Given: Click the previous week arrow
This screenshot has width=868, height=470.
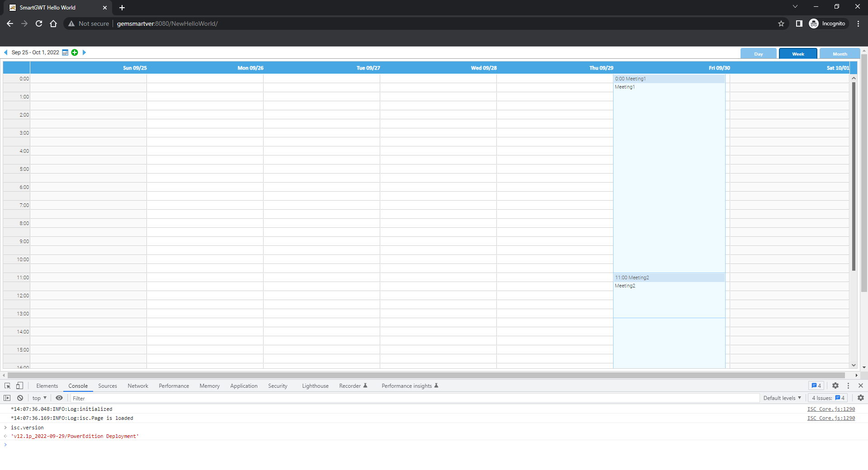Looking at the screenshot, I should click(6, 52).
